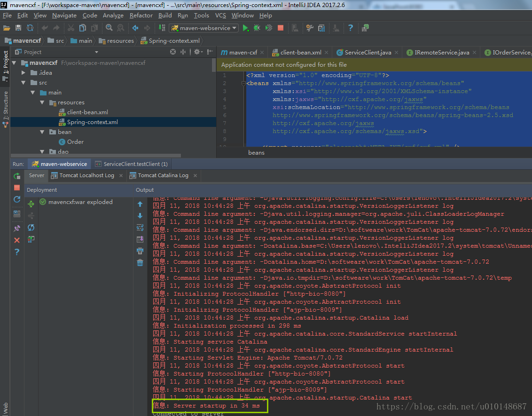The width and height of the screenshot is (532, 416).
Task: Click the red Stop icon in toolbar
Action: [281, 28]
